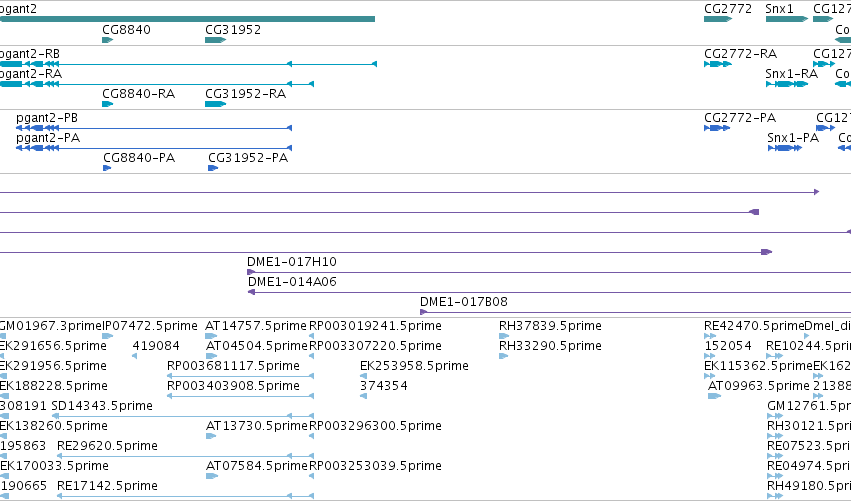
Task: Select the DME1-017H10 clone feature
Action: click(549, 272)
